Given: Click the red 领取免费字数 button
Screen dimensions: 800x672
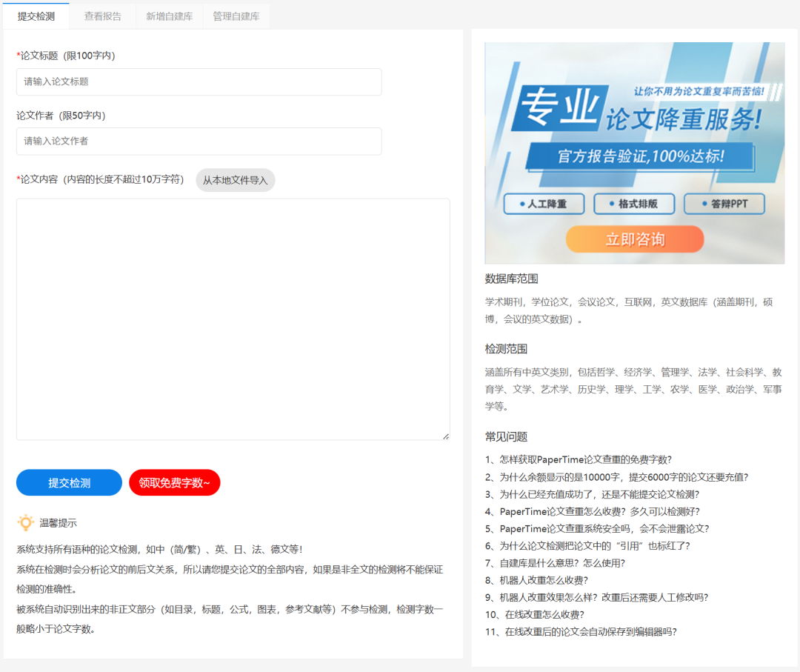Looking at the screenshot, I should [x=174, y=483].
